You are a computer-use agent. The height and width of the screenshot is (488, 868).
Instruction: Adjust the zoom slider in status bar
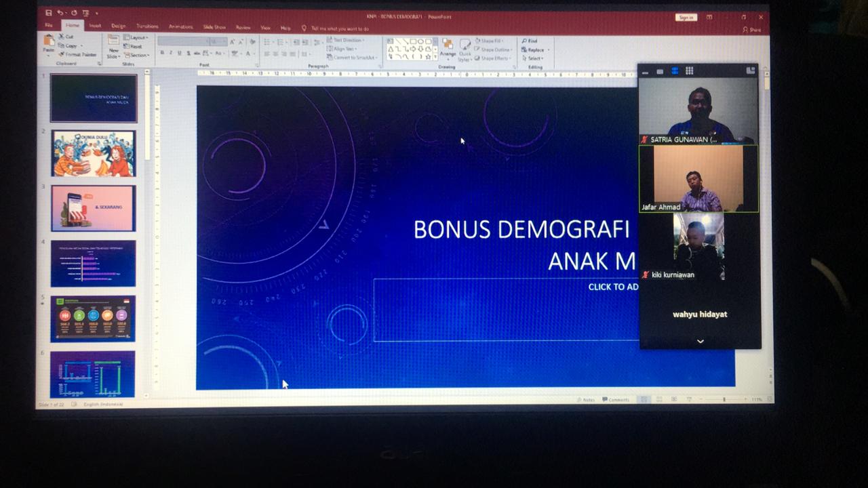point(724,400)
